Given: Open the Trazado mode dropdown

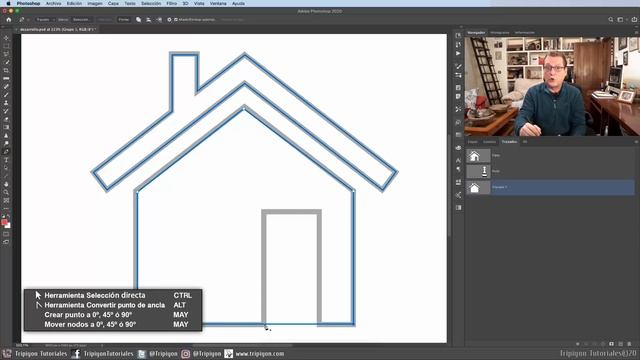Looking at the screenshot, I should click(x=44, y=20).
